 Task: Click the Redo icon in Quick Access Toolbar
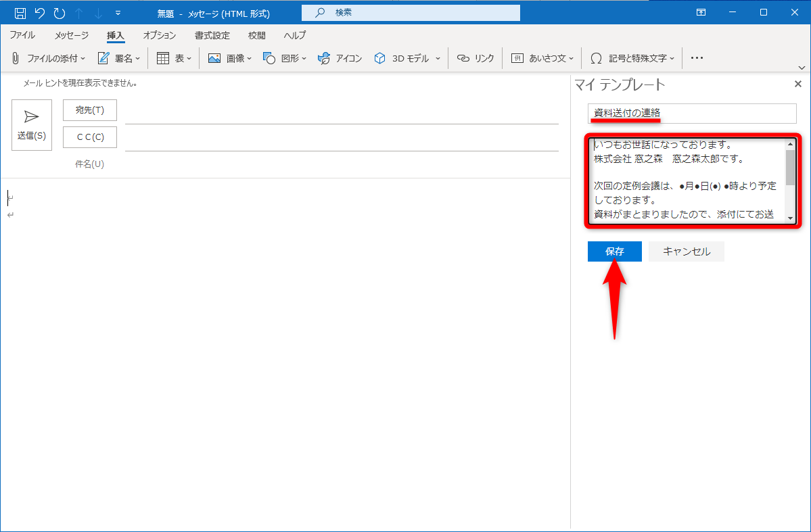60,12
